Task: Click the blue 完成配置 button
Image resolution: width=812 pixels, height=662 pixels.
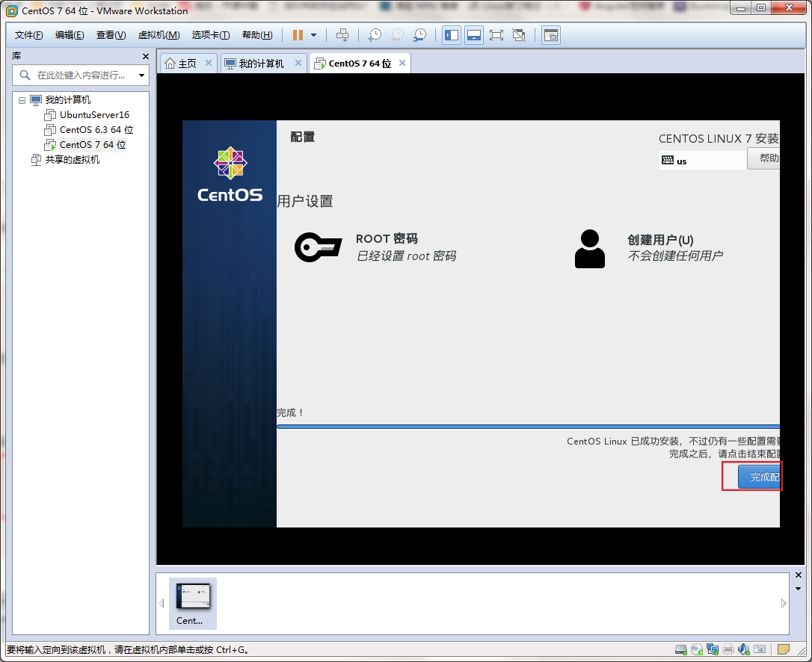Action: click(759, 477)
